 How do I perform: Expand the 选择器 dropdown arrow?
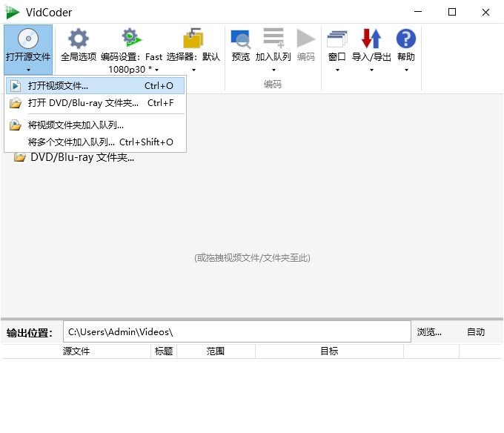(x=194, y=70)
